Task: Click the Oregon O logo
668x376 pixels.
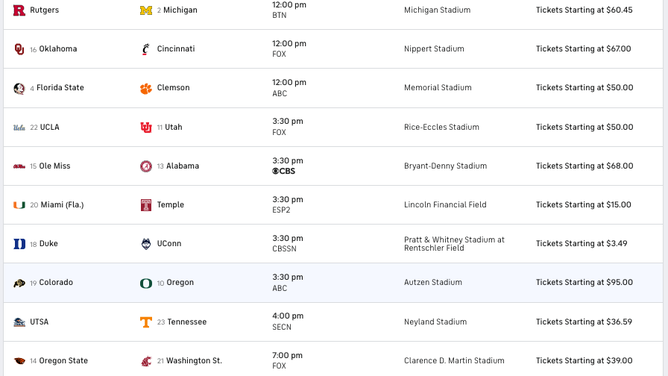Action: (x=146, y=283)
